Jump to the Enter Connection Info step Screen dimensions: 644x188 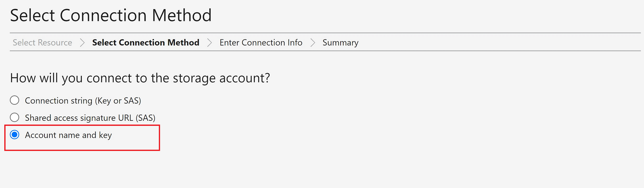coord(261,43)
